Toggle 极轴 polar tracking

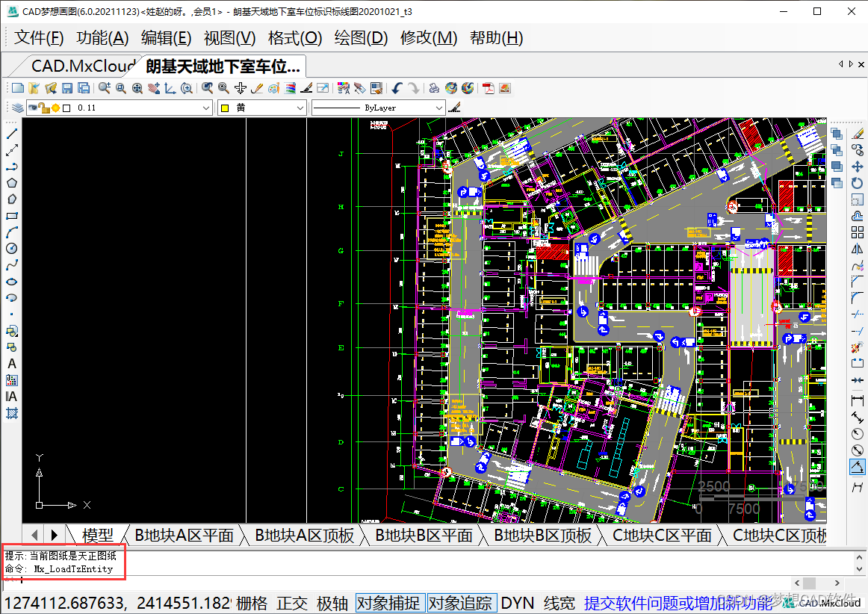pyautogui.click(x=332, y=603)
